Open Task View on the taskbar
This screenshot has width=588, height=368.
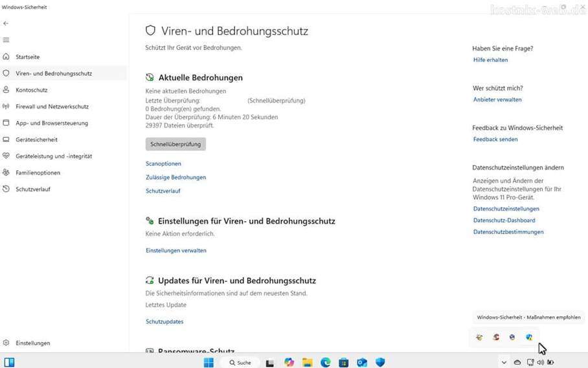click(269, 362)
